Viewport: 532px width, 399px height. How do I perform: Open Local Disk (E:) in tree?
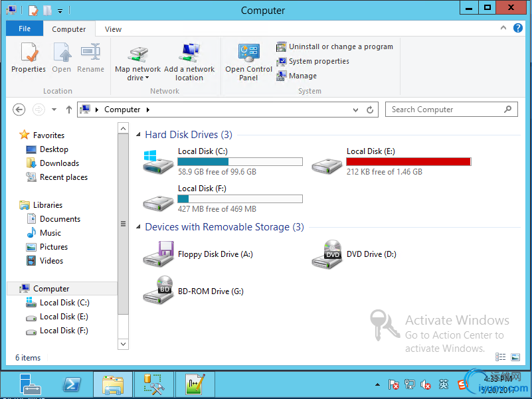[57, 317]
